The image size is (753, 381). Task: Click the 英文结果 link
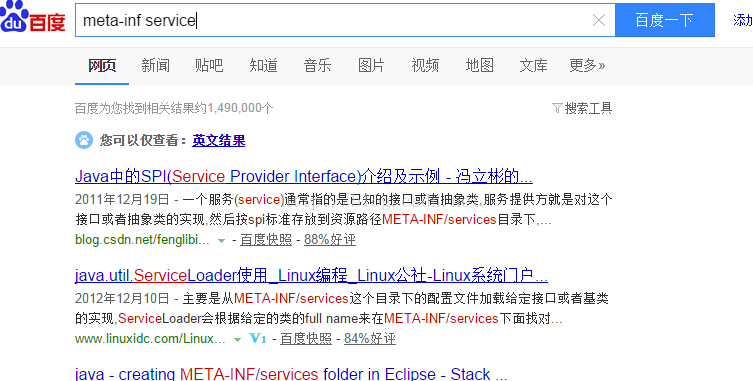pos(219,140)
